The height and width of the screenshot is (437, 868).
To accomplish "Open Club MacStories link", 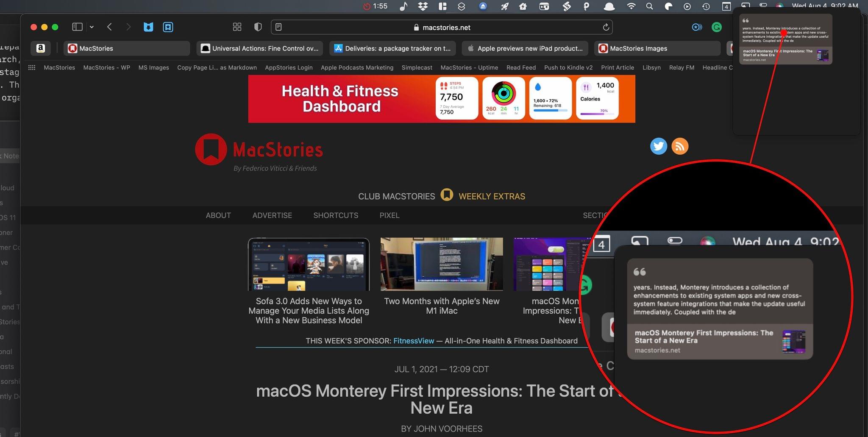I will pos(396,196).
